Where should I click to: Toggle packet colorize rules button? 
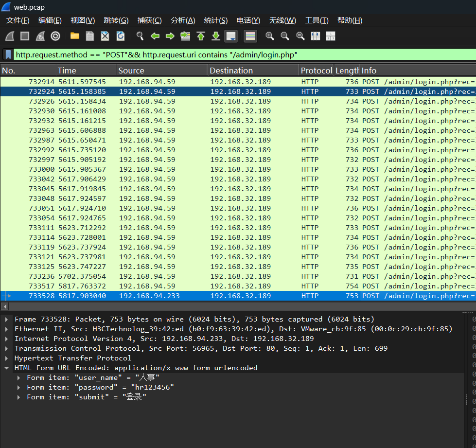(250, 36)
